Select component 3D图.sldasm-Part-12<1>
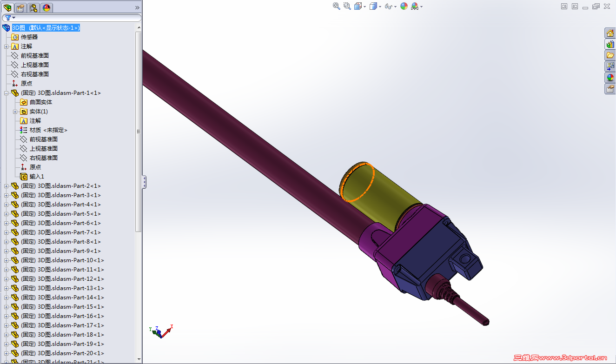Image resolution: width=616 pixels, height=364 pixels. [x=62, y=279]
